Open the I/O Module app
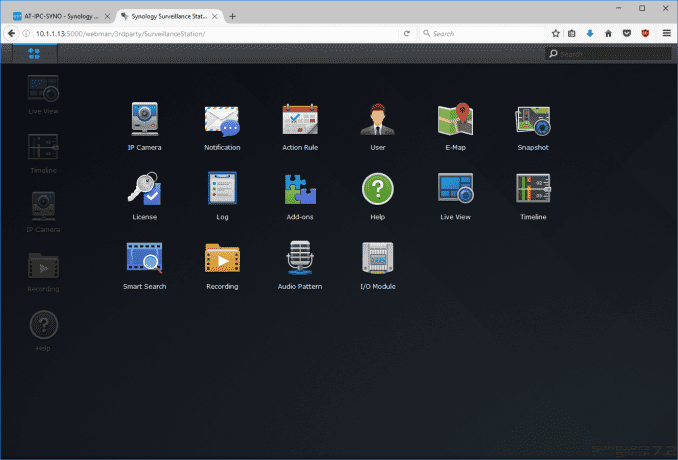Screen dimensions: 678x460 click(x=377, y=260)
